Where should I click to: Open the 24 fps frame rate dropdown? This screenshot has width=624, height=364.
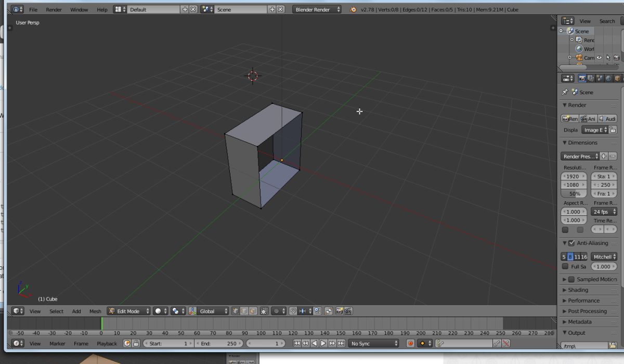point(604,212)
